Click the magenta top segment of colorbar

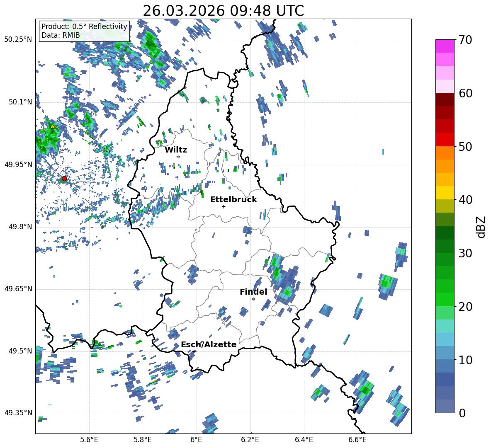pyautogui.click(x=445, y=46)
